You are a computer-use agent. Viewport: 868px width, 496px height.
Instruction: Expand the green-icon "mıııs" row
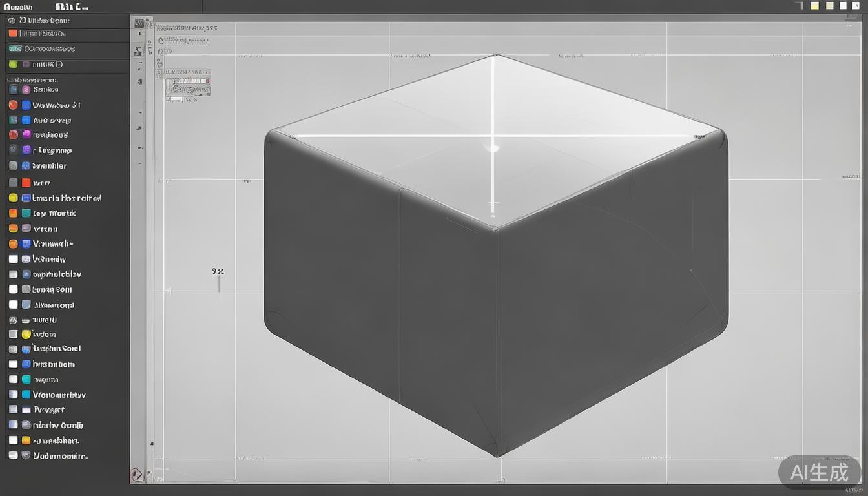(13, 65)
